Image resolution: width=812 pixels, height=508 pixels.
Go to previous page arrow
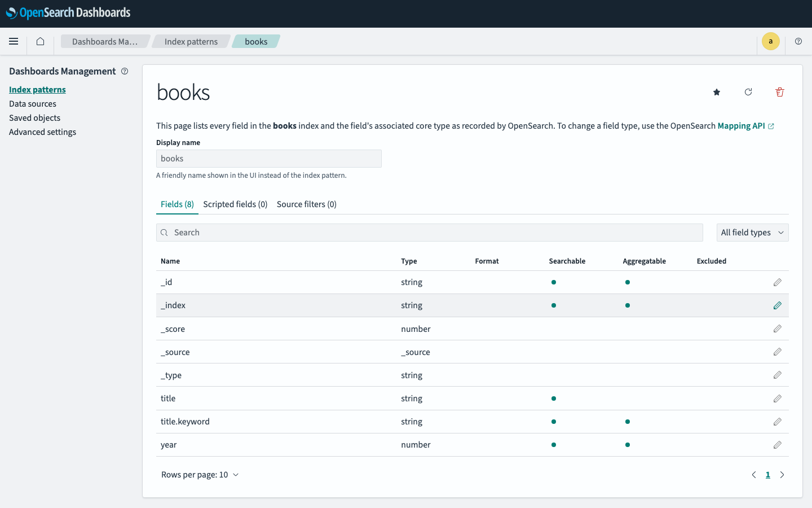click(754, 475)
